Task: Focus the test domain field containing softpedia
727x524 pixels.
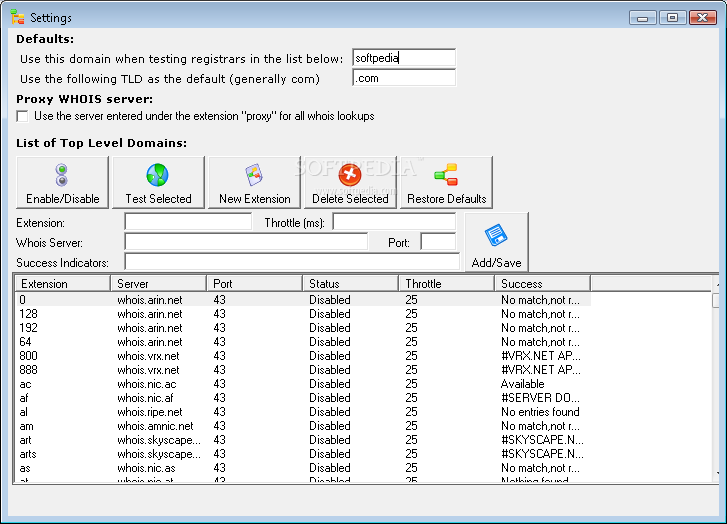Action: (x=404, y=58)
